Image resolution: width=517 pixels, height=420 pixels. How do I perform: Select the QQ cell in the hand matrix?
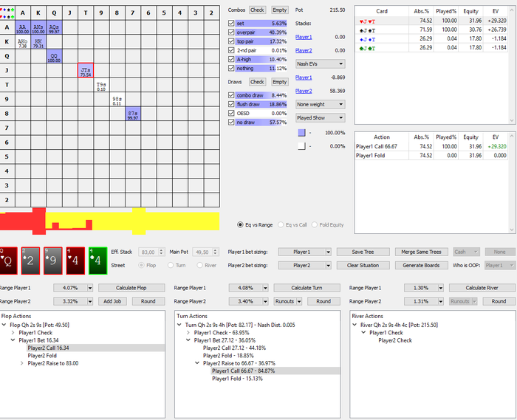54,56
